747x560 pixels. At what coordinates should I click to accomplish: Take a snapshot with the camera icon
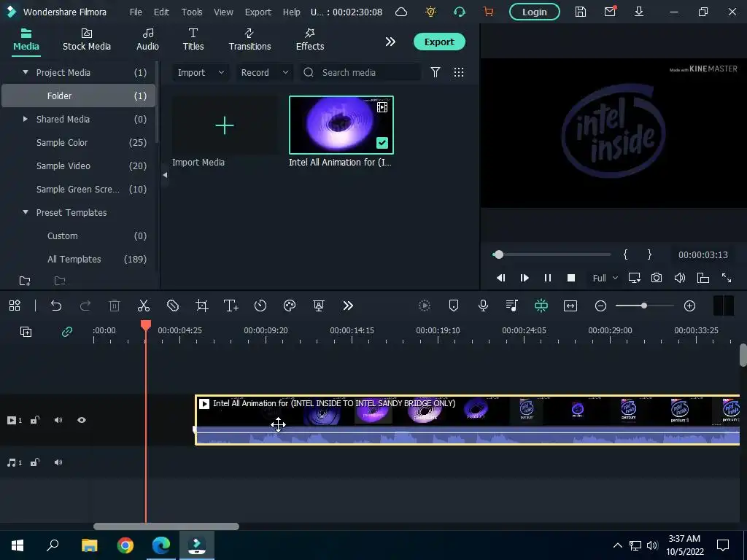coord(657,278)
